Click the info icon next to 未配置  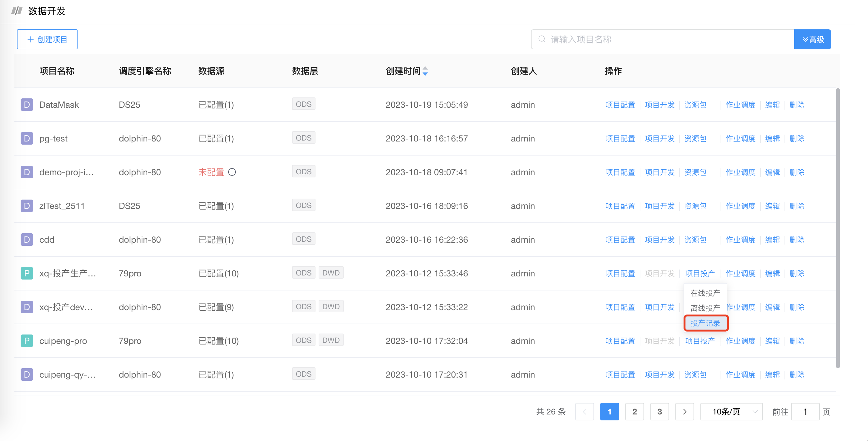(232, 172)
